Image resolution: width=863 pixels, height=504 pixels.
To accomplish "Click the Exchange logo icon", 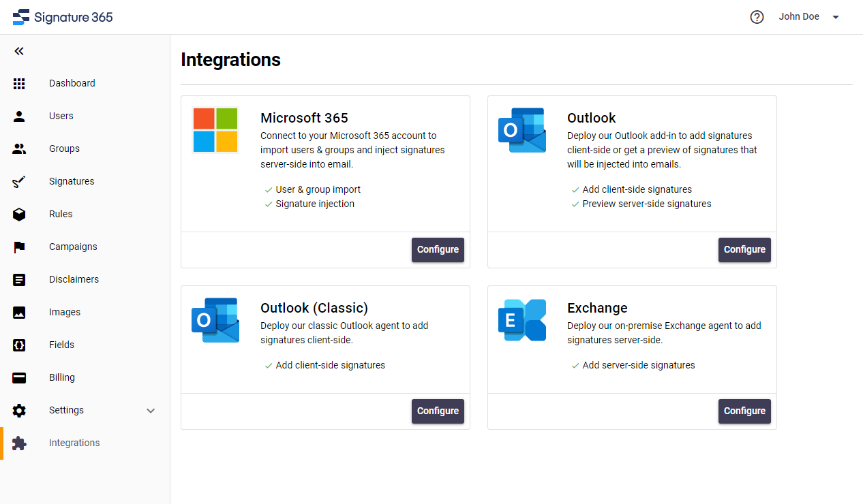I will coord(522,320).
